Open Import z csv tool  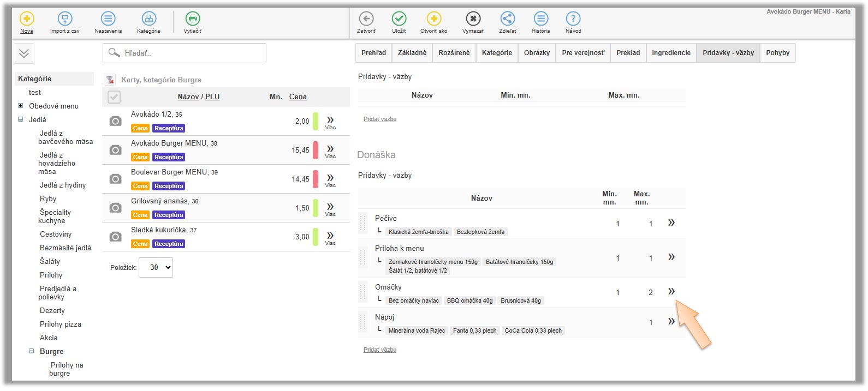pyautogui.click(x=64, y=19)
